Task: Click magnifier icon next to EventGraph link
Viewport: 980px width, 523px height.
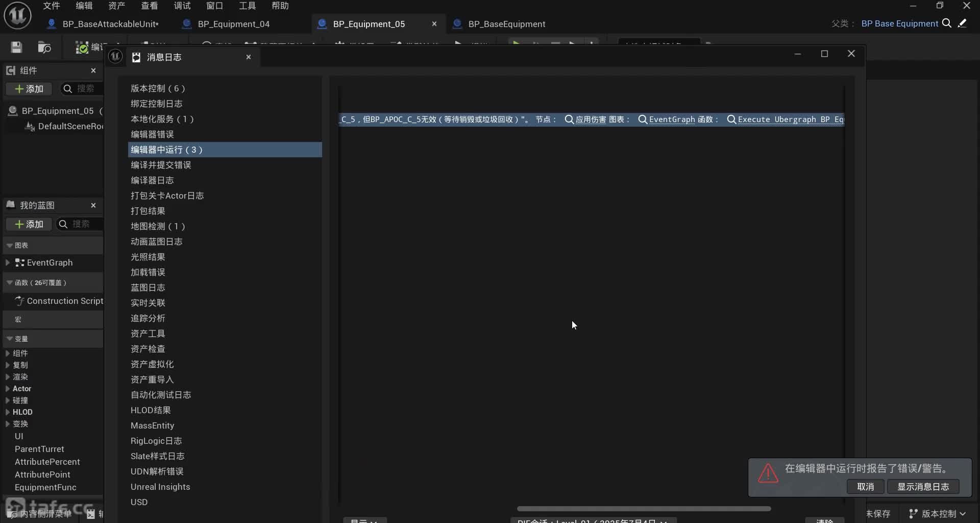Action: [x=643, y=120]
